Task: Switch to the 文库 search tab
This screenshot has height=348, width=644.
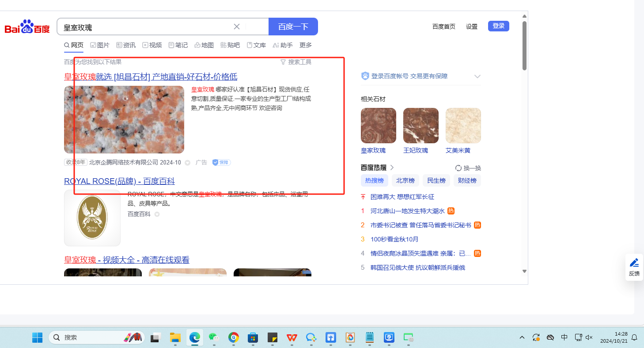Action: click(256, 45)
